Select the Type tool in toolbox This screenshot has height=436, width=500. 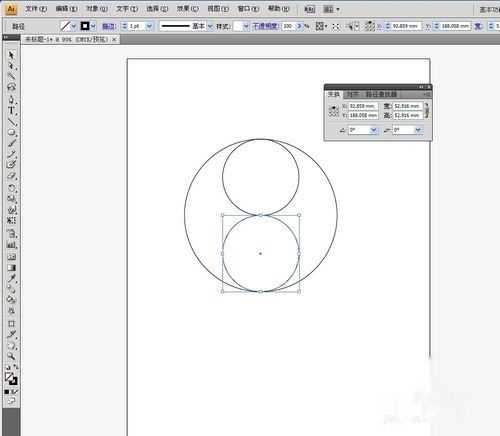tap(11, 111)
